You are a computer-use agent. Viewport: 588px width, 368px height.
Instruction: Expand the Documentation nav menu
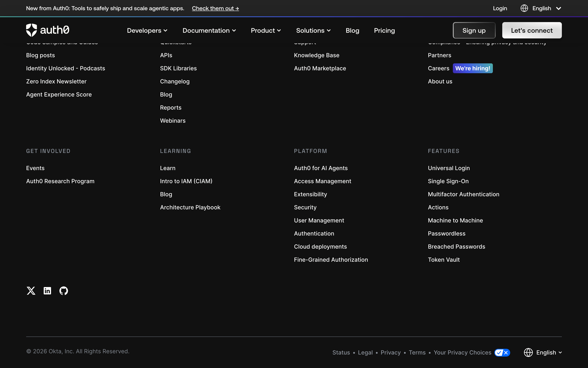[209, 30]
